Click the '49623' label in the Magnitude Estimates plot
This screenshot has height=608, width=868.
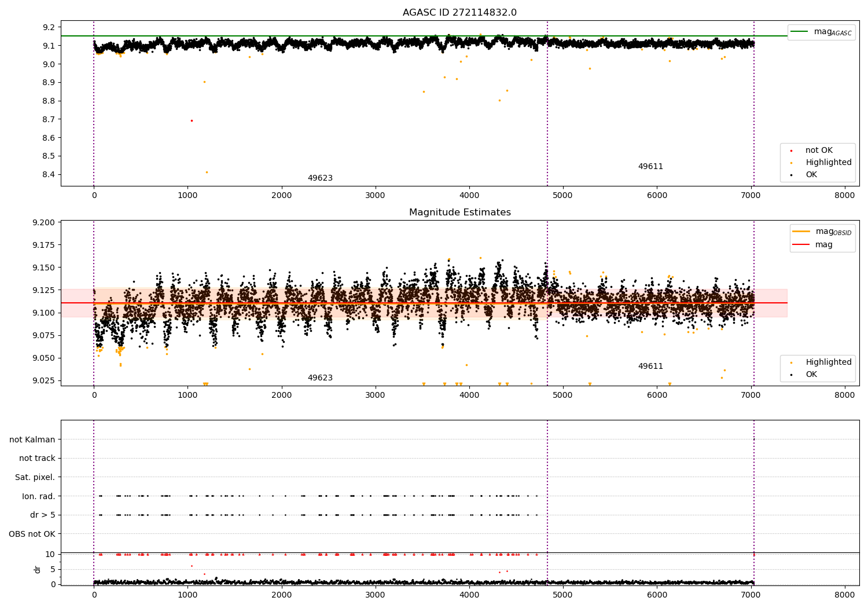[x=320, y=378]
